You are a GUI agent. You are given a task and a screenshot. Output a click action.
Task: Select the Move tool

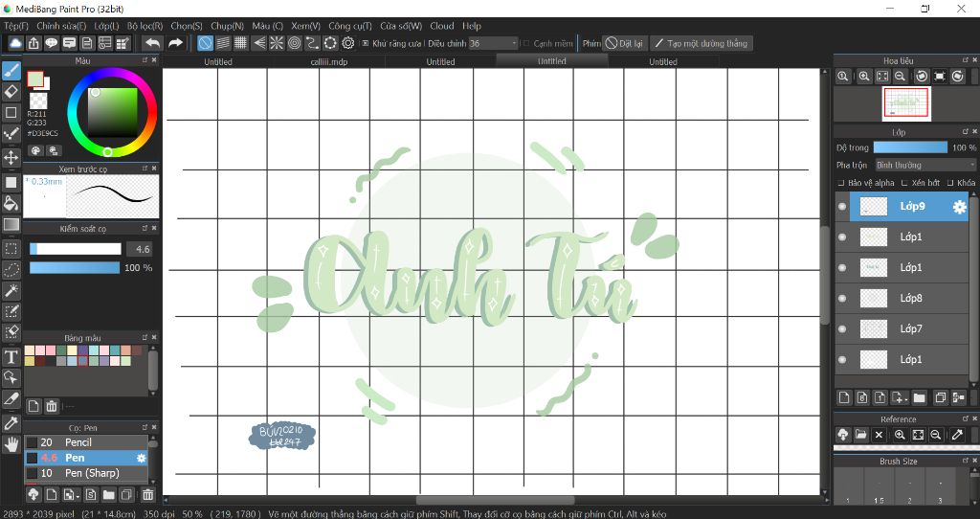tap(11, 157)
